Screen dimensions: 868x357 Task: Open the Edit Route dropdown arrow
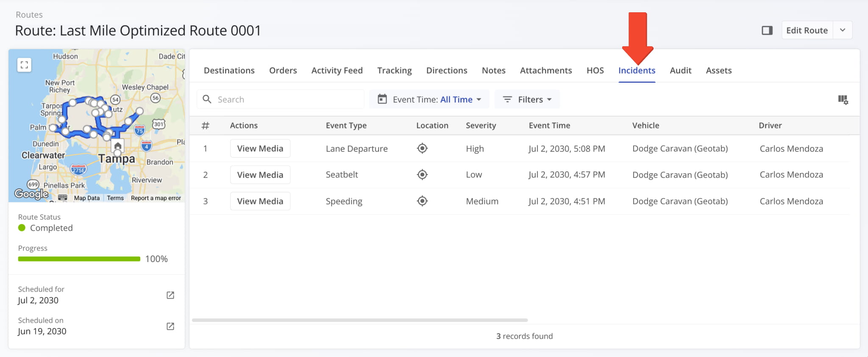(x=843, y=31)
